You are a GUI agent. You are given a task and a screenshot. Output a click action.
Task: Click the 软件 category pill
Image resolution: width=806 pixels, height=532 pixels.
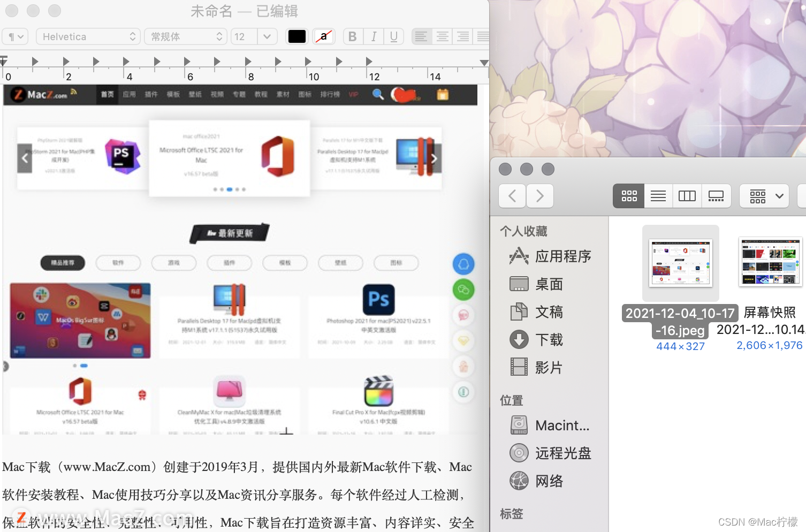coord(118,263)
